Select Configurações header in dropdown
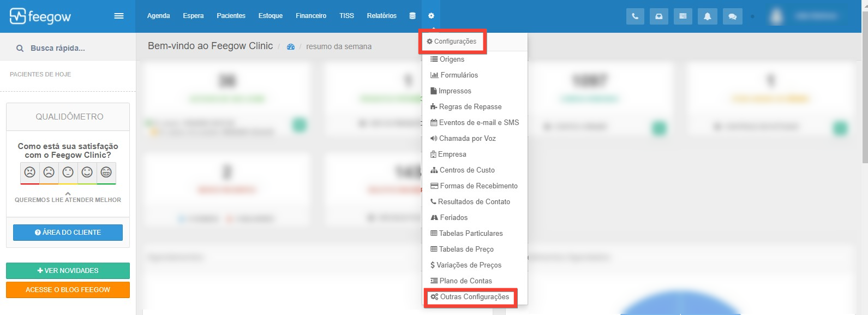 (452, 41)
